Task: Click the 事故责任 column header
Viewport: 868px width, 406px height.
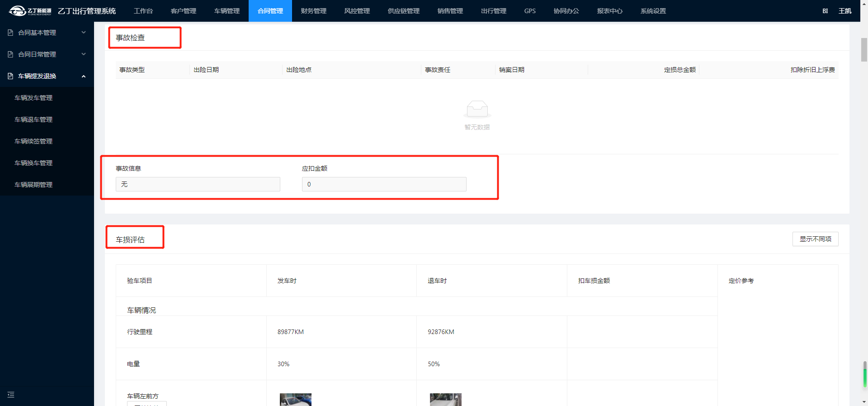Action: point(438,70)
